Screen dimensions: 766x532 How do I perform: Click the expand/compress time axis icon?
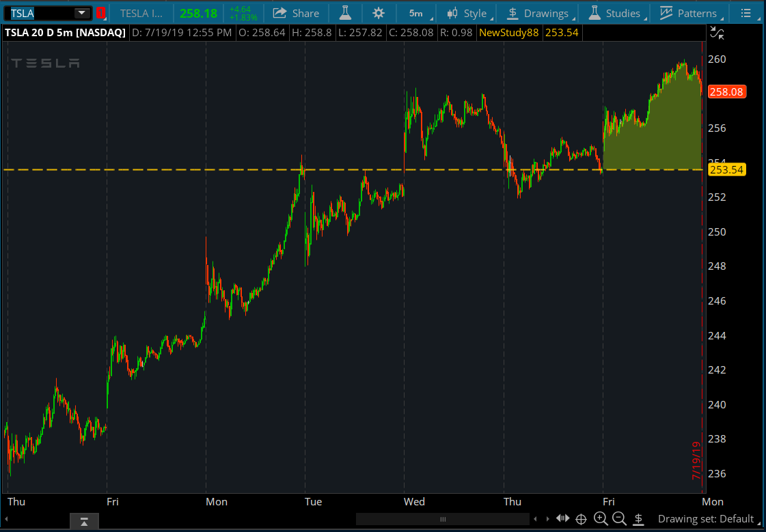563,519
